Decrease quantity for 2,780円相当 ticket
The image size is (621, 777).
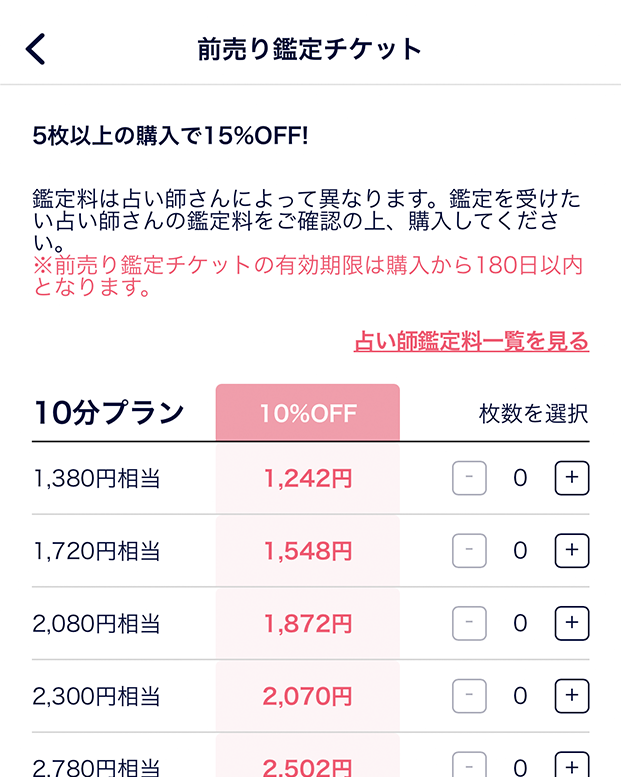click(x=469, y=766)
